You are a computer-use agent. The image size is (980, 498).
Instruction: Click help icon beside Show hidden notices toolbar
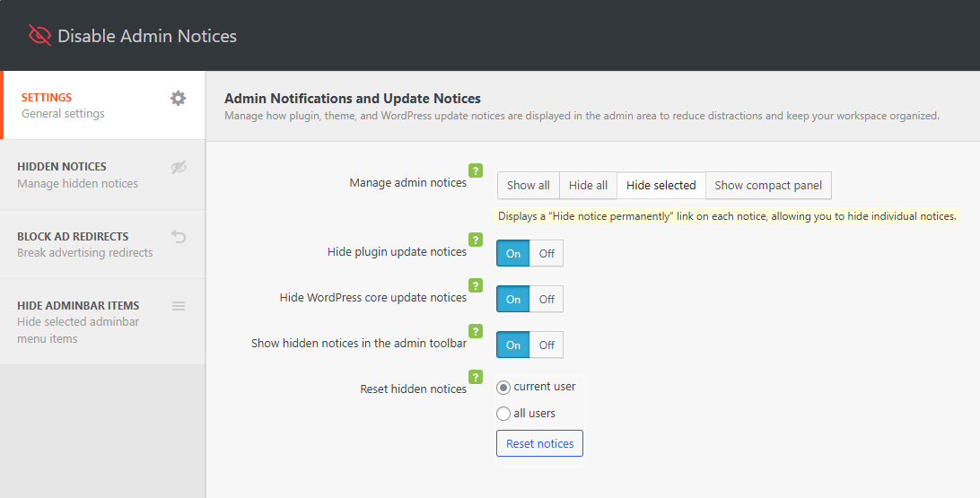point(476,331)
